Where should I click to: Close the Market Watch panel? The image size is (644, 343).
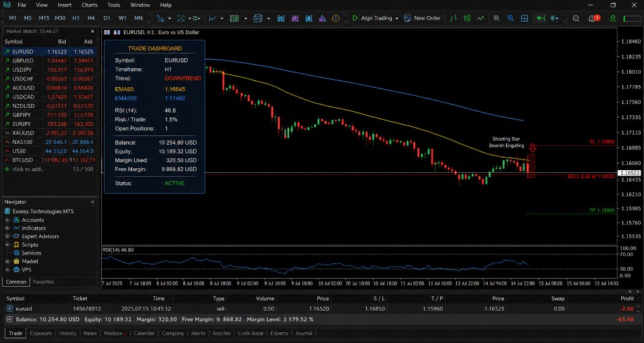click(93, 31)
